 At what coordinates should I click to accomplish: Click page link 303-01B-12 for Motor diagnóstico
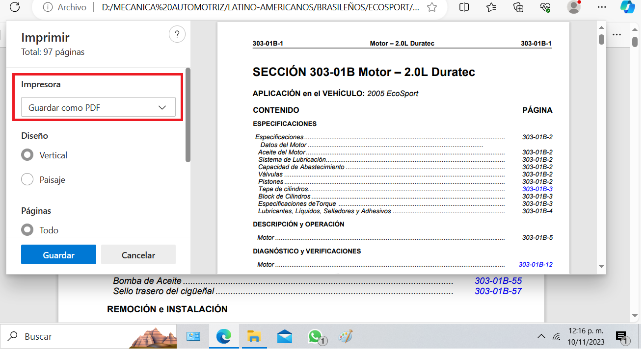(x=536, y=264)
